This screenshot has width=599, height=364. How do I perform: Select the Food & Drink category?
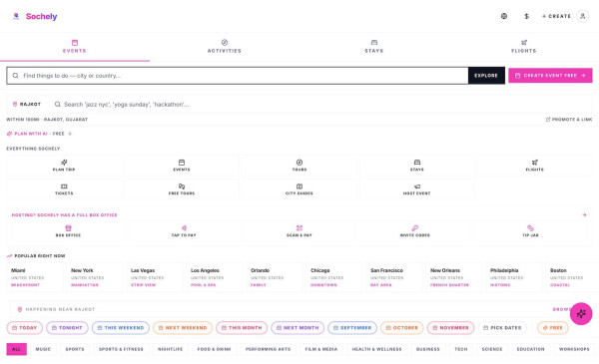(214, 349)
